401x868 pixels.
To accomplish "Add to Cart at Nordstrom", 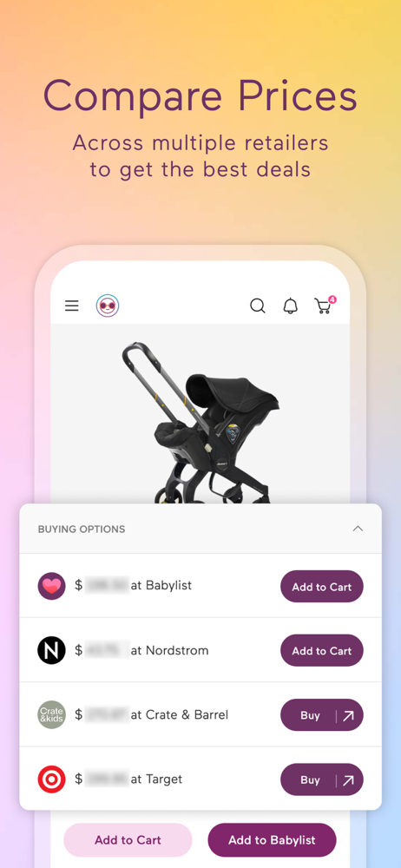I will (x=322, y=650).
